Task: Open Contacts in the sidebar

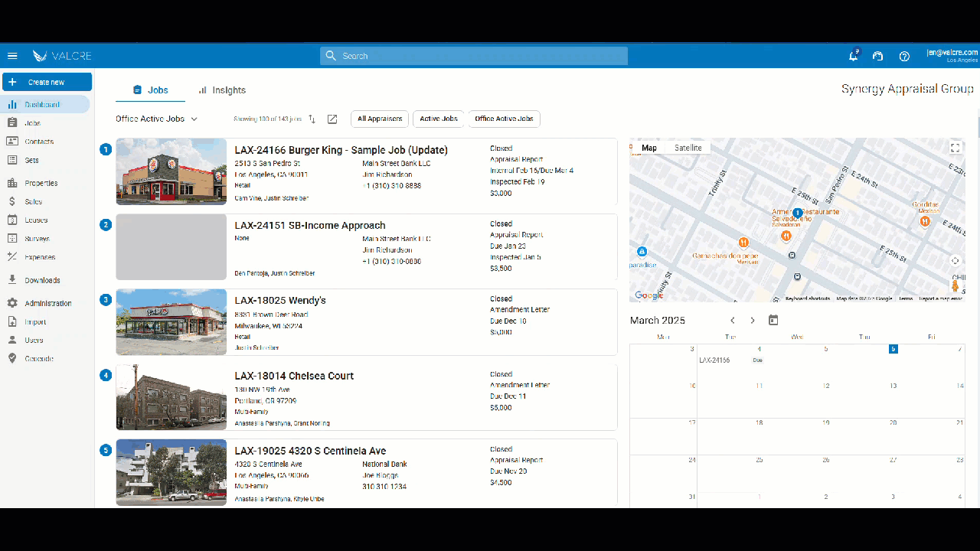Action: (46, 142)
